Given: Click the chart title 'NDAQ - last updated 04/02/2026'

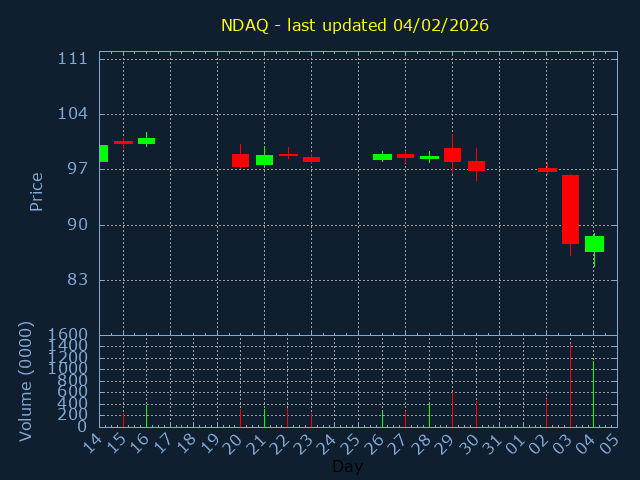Looking at the screenshot, I should point(355,25).
